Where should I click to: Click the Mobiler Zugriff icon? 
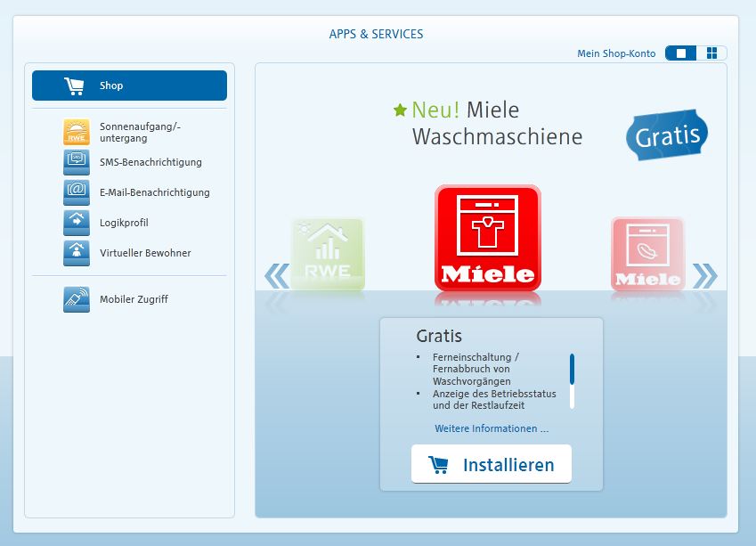tap(77, 299)
